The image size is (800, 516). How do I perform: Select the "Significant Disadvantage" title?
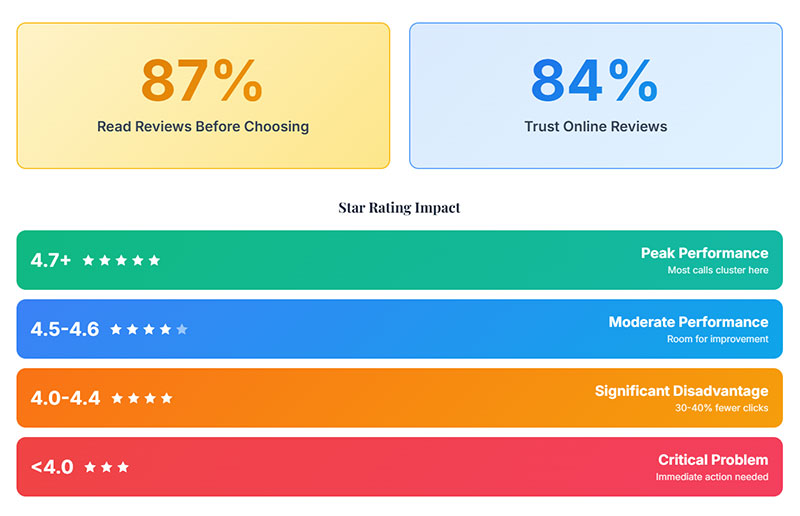click(681, 391)
